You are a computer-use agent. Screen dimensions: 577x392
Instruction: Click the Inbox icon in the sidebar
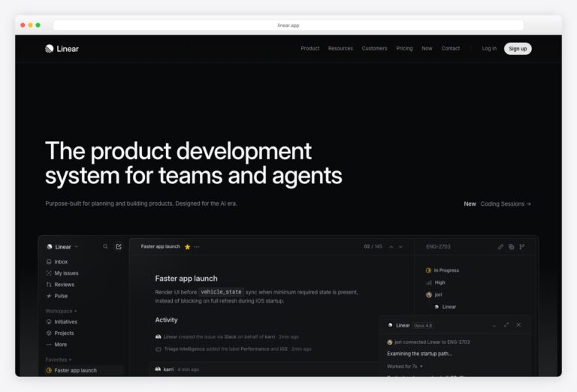(x=49, y=261)
